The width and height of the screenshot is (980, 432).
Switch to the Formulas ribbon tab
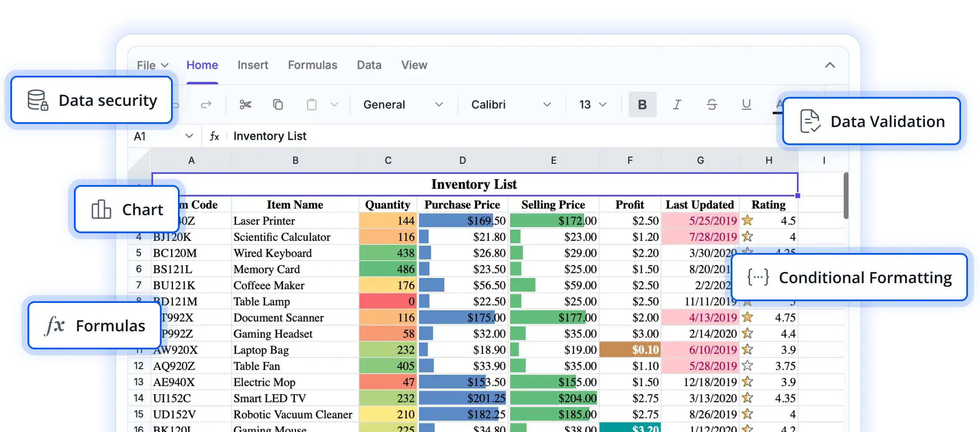tap(312, 65)
